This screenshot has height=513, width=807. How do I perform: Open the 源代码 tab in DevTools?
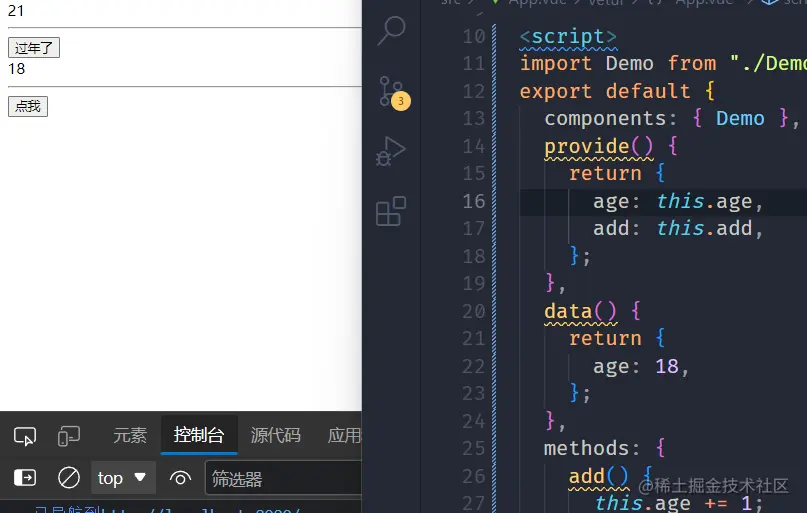click(276, 436)
